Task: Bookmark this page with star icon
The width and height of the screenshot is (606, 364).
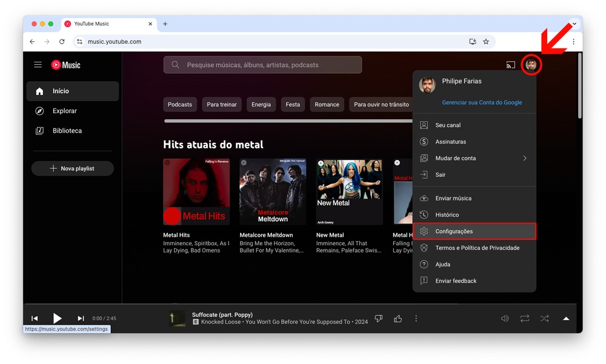Action: (485, 42)
